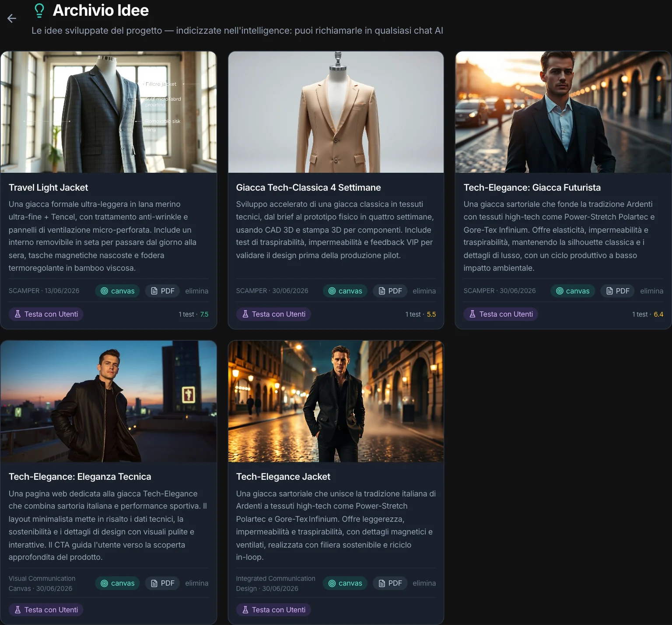Start Testa con Utenti for Giacca Tech-Classica
The height and width of the screenshot is (625, 672).
click(273, 314)
